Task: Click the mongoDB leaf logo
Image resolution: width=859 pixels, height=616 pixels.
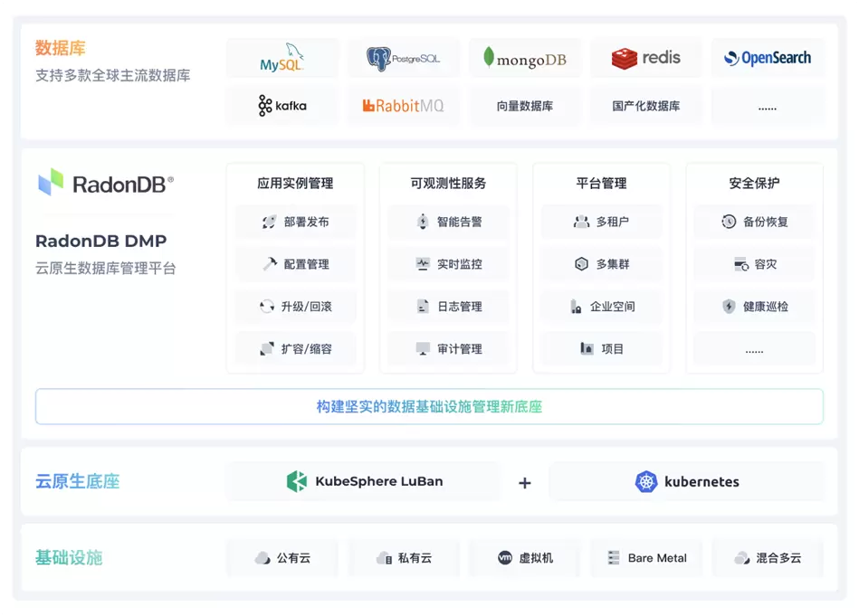Action: click(489, 59)
